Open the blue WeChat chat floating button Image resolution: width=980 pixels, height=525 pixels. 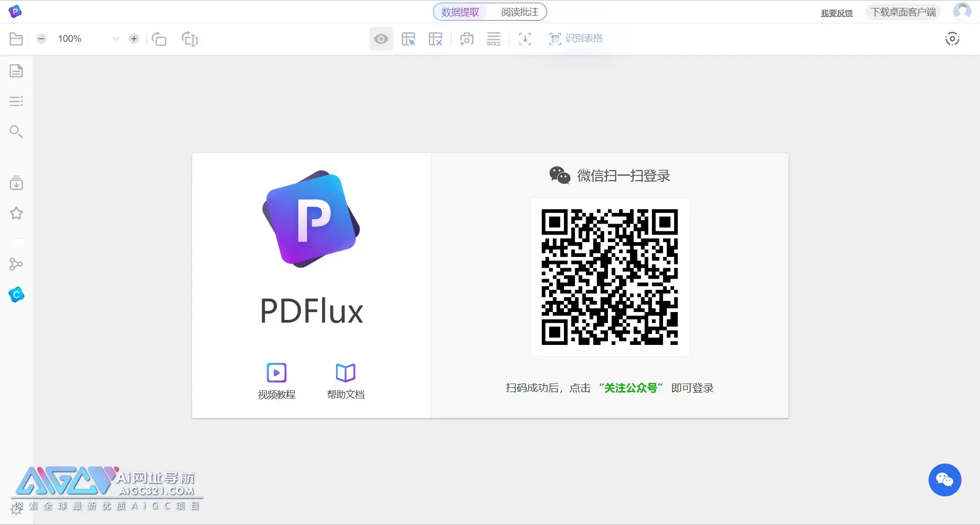(944, 480)
